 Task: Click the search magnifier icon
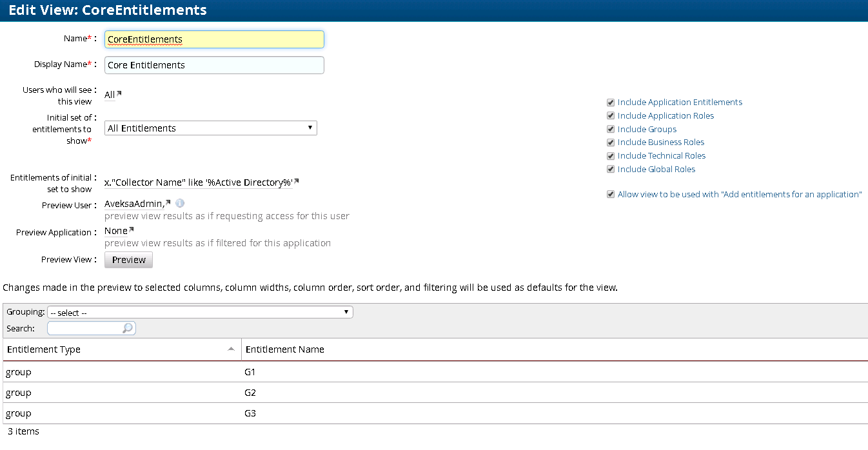pyautogui.click(x=127, y=328)
